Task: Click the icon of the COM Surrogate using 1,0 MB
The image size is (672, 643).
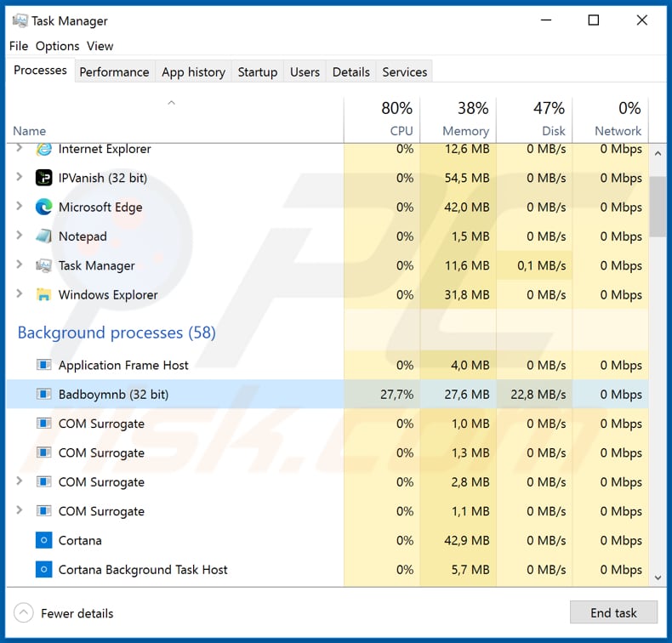Action: pos(43,424)
